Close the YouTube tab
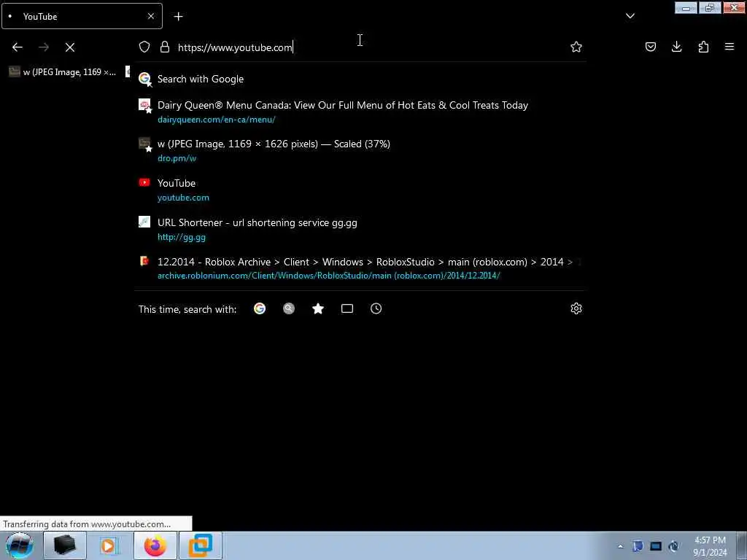 151,16
